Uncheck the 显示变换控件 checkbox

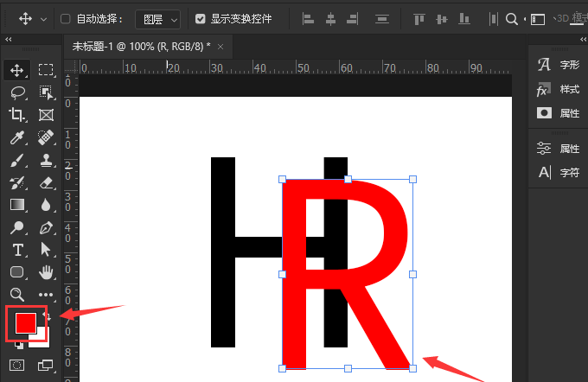tap(201, 18)
